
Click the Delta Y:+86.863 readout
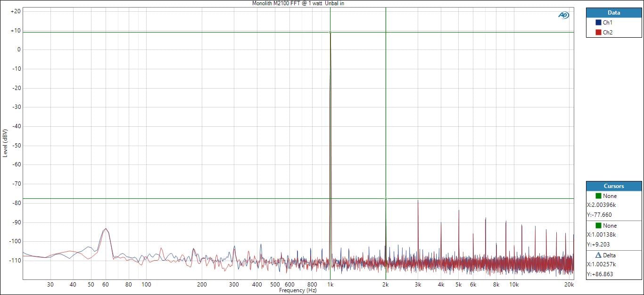click(x=600, y=274)
